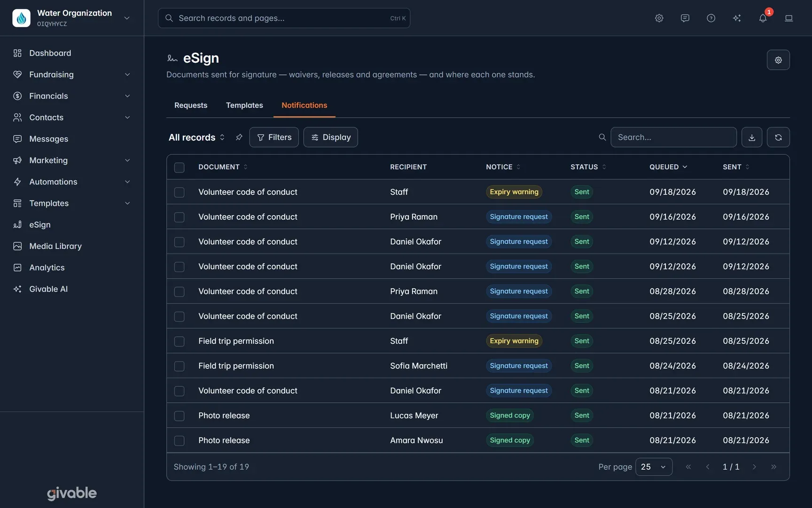The height and width of the screenshot is (508, 812).
Task: Toggle the sidebar panel icon in top bar
Action: click(789, 18)
